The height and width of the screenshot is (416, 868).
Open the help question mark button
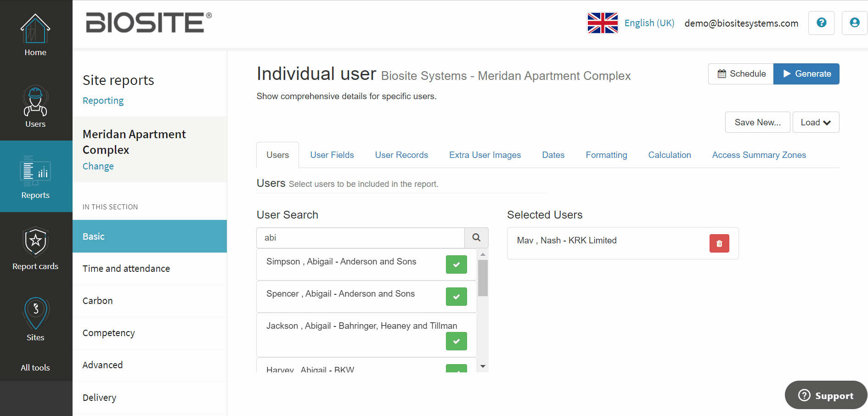point(821,22)
